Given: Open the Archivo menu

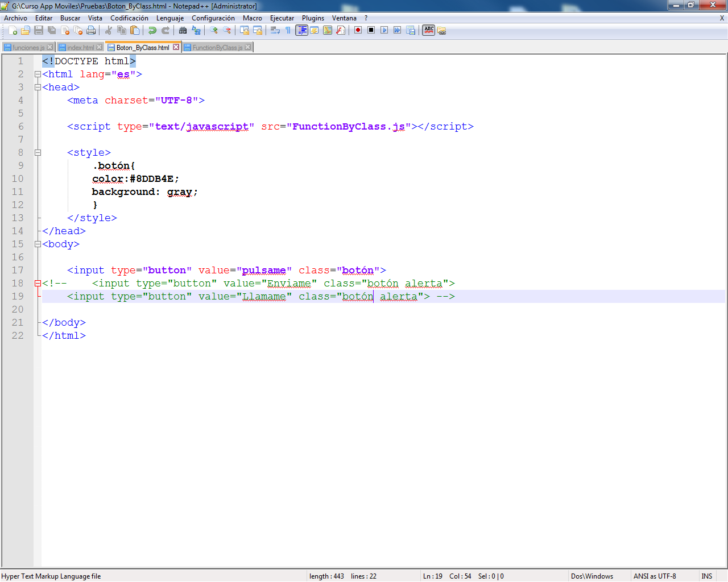Looking at the screenshot, I should tap(15, 18).
